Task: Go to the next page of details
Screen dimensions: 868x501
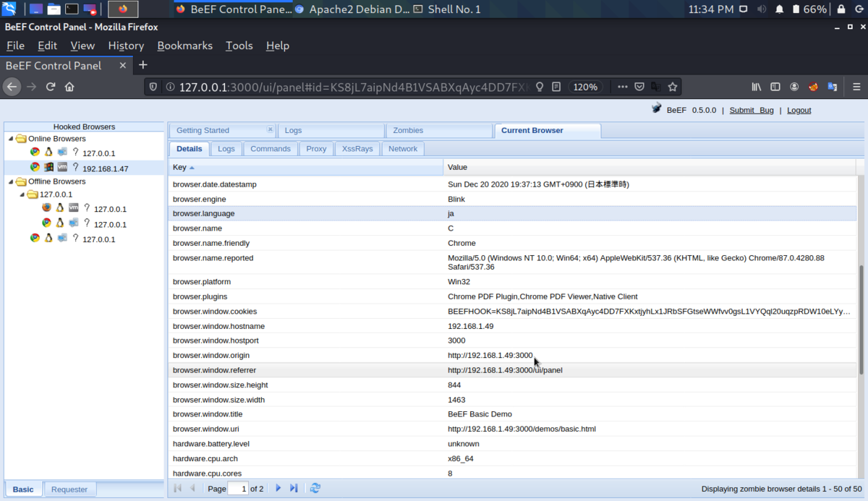Action: click(278, 489)
